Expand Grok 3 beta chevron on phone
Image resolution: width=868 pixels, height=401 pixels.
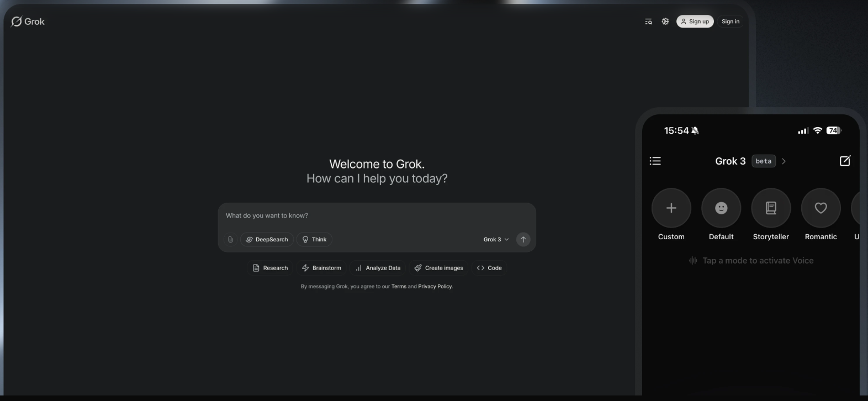click(784, 161)
